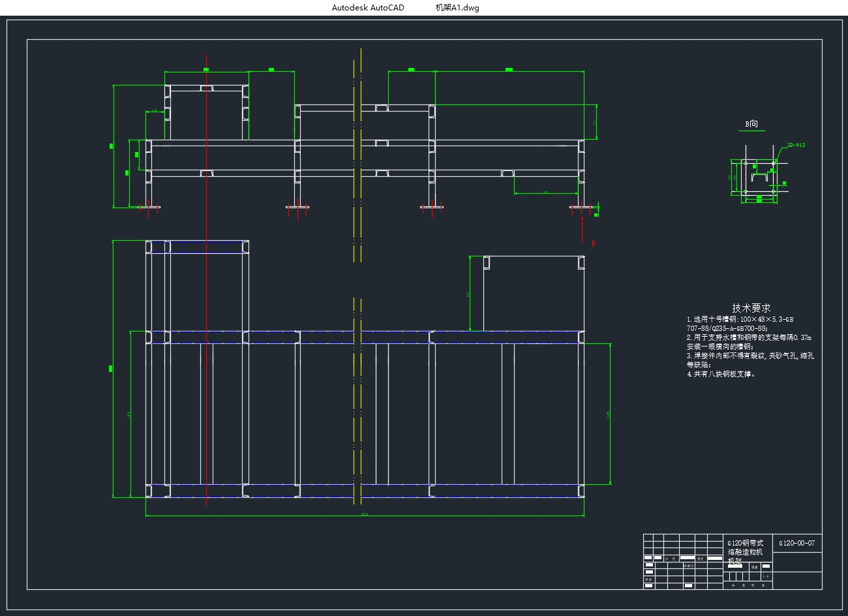The width and height of the screenshot is (848, 616).
Task: Click the 标准化 cell in title block
Action: pos(688,566)
